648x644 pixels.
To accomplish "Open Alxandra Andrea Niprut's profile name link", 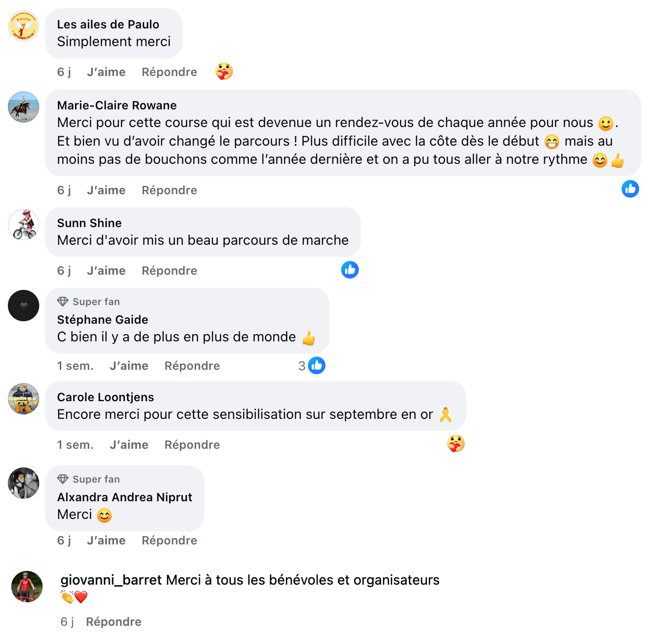I will point(125,497).
